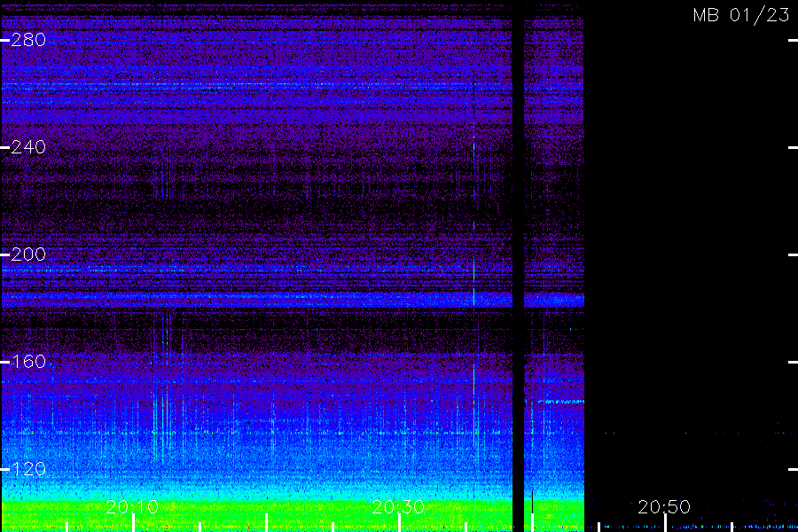Click the 20:30 time label
The image size is (798, 532).
pos(398,506)
